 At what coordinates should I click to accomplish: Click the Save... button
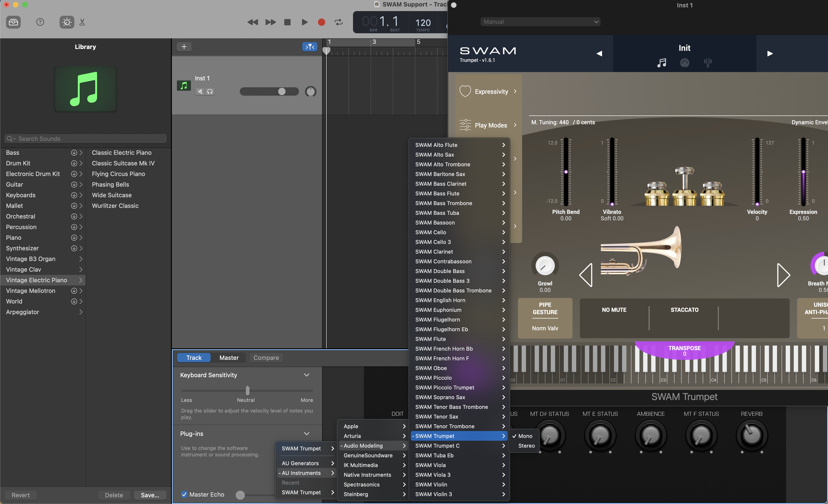coord(150,495)
